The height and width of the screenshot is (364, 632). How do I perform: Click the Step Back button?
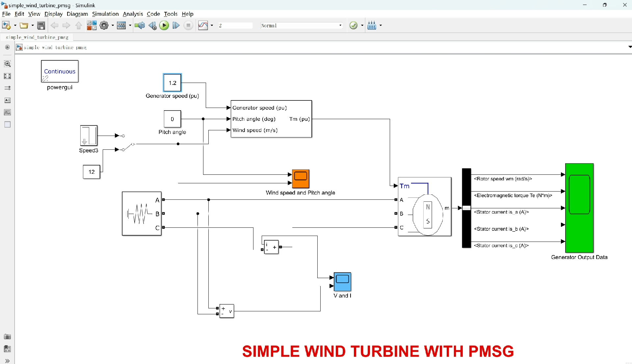152,25
